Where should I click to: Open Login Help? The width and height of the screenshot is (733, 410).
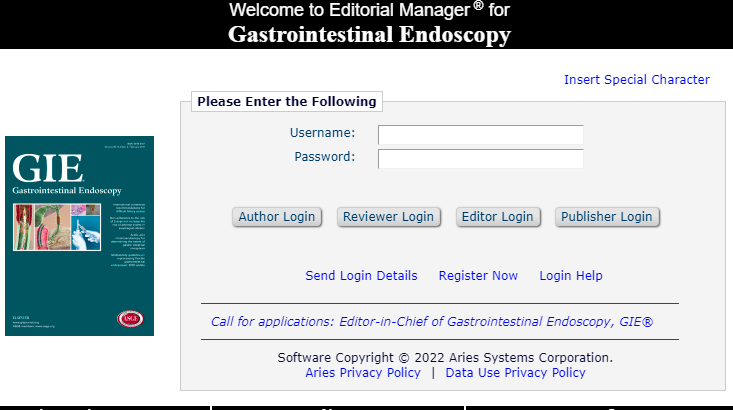pyautogui.click(x=571, y=276)
